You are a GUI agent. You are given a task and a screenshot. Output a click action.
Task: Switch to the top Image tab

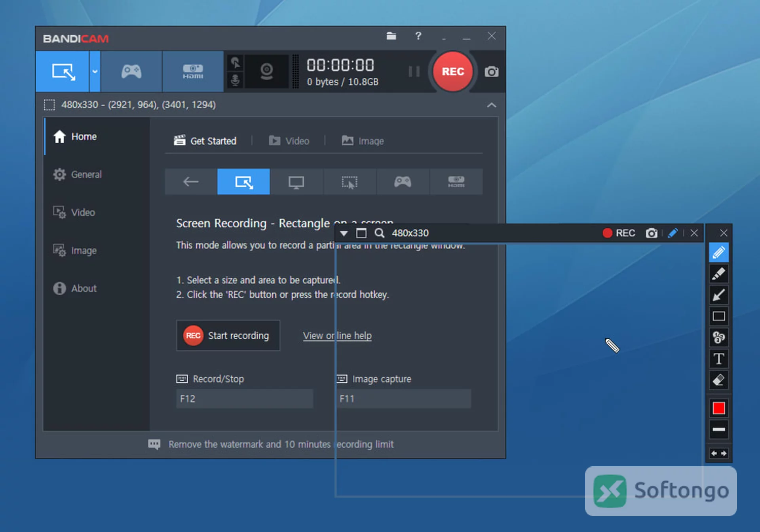[363, 141]
